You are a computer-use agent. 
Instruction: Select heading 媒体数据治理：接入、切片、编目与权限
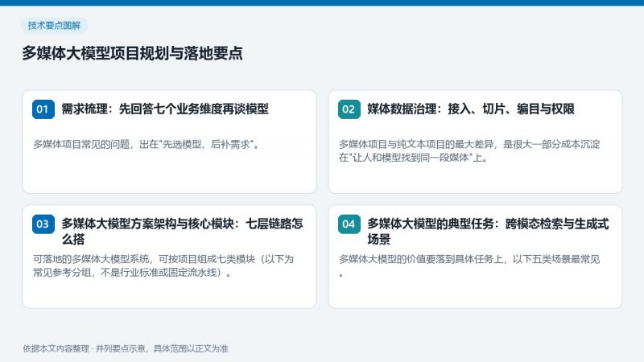tap(471, 109)
